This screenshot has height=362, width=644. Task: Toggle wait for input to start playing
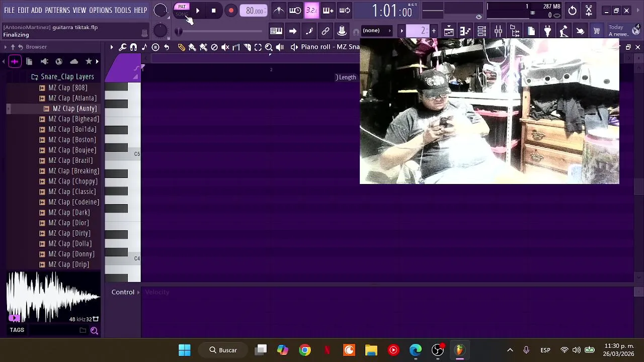295,11
